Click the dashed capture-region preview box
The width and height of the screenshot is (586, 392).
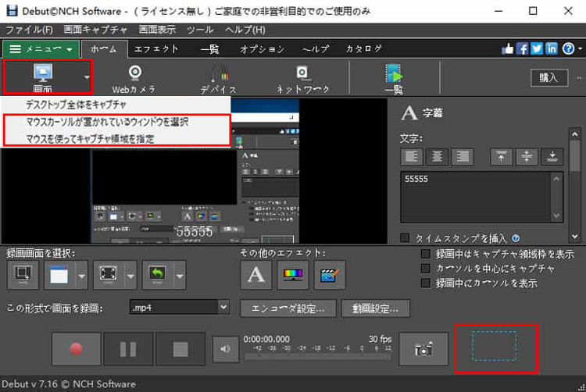[495, 347]
